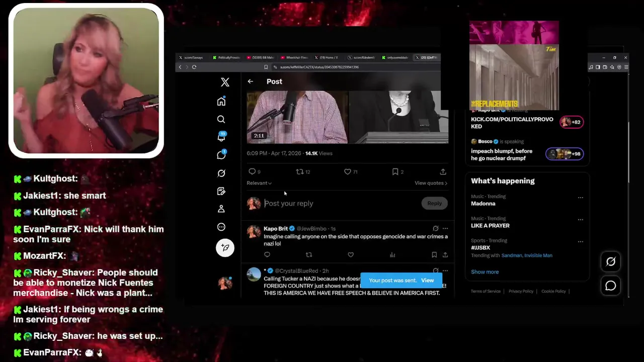Click the browser back navigation arrow
This screenshot has height=362, width=644.
180,67
